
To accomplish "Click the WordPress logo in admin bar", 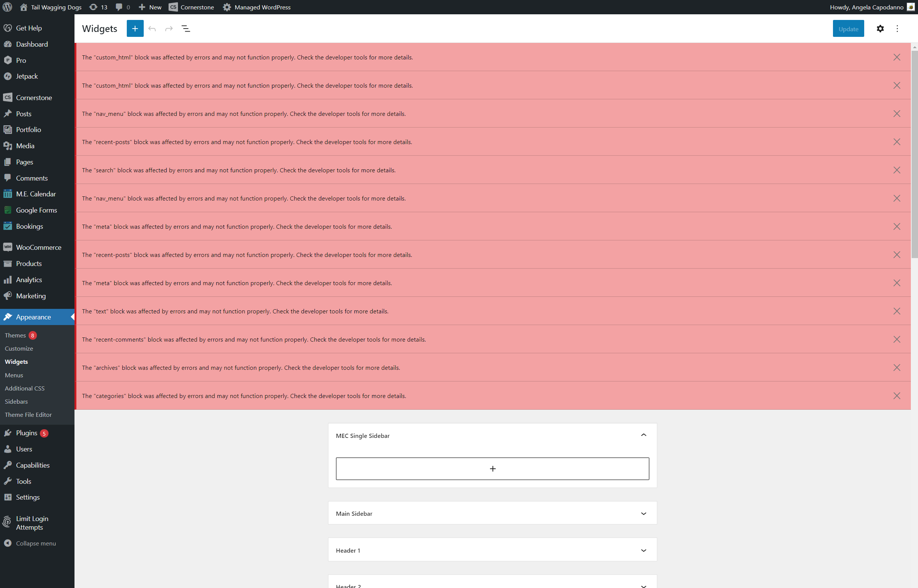I will 7,7.
